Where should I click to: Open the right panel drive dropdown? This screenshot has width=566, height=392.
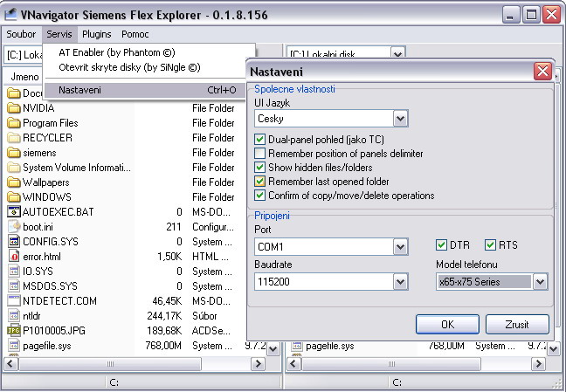click(x=397, y=54)
